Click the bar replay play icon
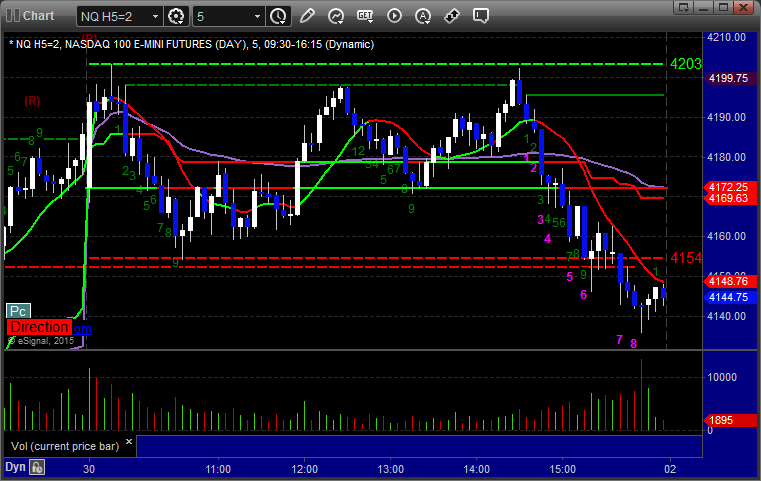 click(x=394, y=16)
